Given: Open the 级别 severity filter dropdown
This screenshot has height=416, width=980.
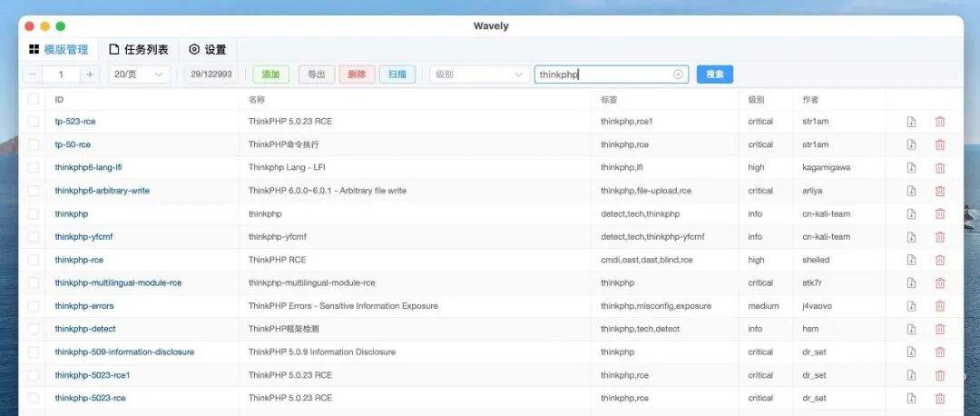Looking at the screenshot, I should pos(479,74).
